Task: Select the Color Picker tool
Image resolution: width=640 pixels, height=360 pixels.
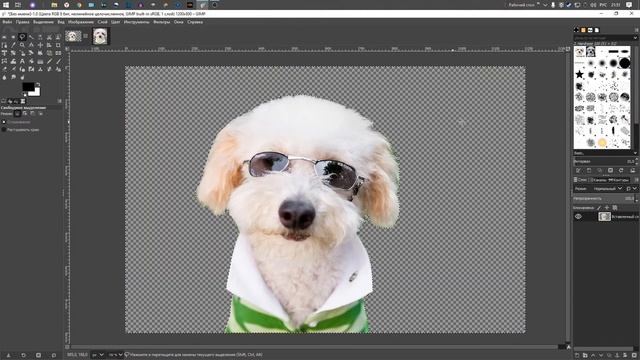Action: [x=13, y=45]
